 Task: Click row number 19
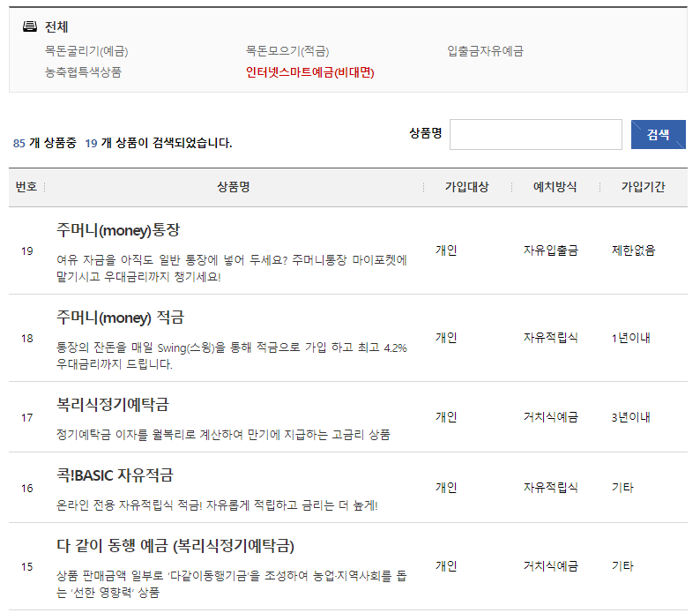27,251
